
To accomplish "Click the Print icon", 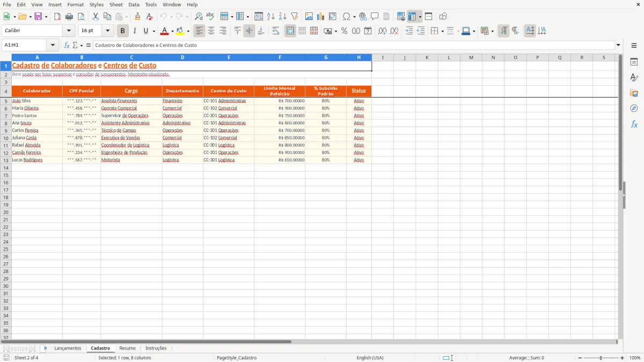I will 69,17.
